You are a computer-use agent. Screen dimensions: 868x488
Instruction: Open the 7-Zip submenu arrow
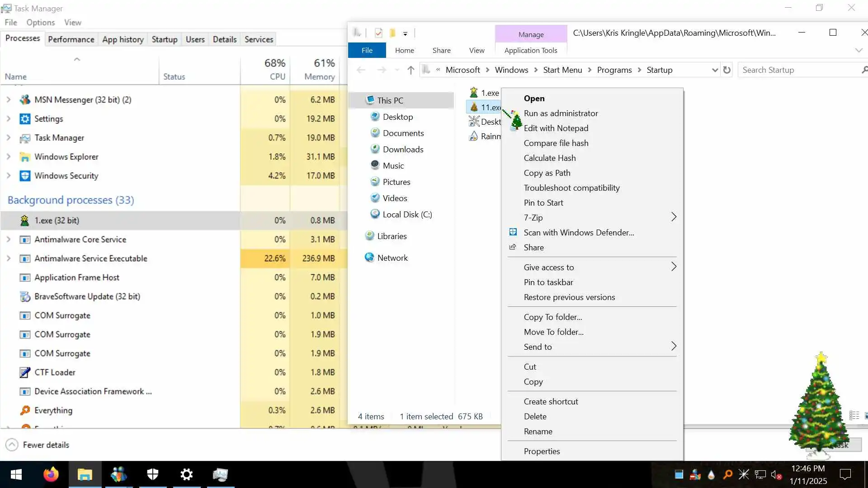674,217
